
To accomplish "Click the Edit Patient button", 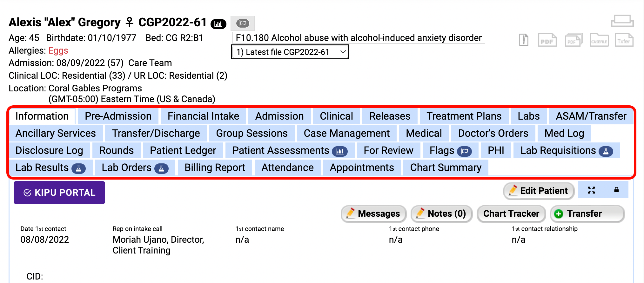I will tap(539, 191).
